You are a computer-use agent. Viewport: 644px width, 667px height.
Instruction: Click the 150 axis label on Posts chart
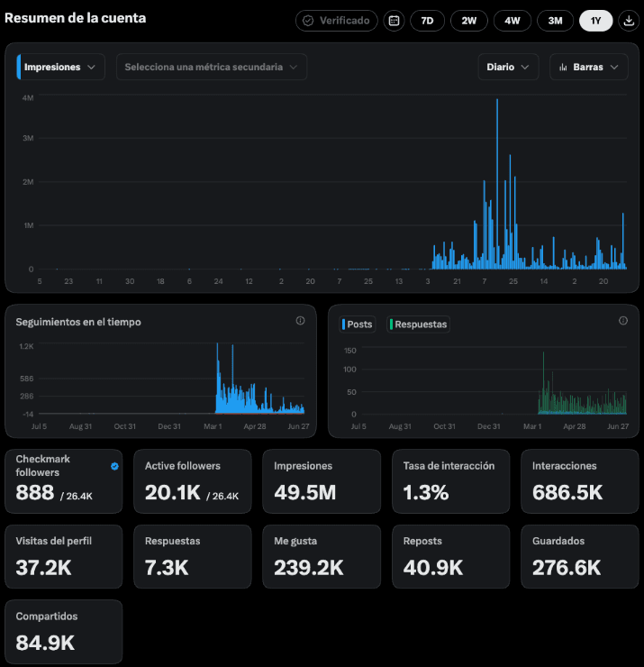click(x=349, y=351)
